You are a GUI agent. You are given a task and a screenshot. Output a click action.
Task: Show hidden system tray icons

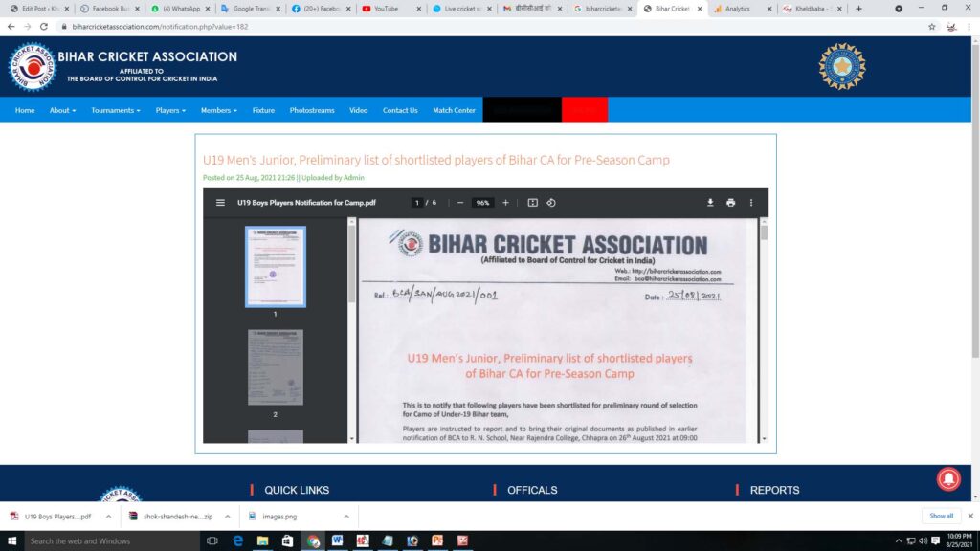[898, 541]
